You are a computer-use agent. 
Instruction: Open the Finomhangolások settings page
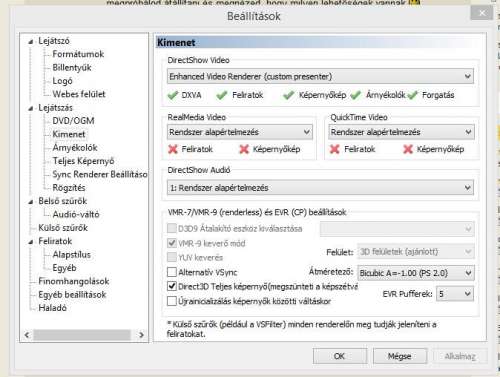point(74,281)
